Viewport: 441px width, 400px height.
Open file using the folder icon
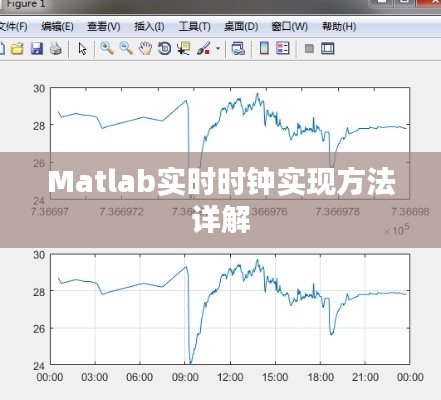point(17,49)
